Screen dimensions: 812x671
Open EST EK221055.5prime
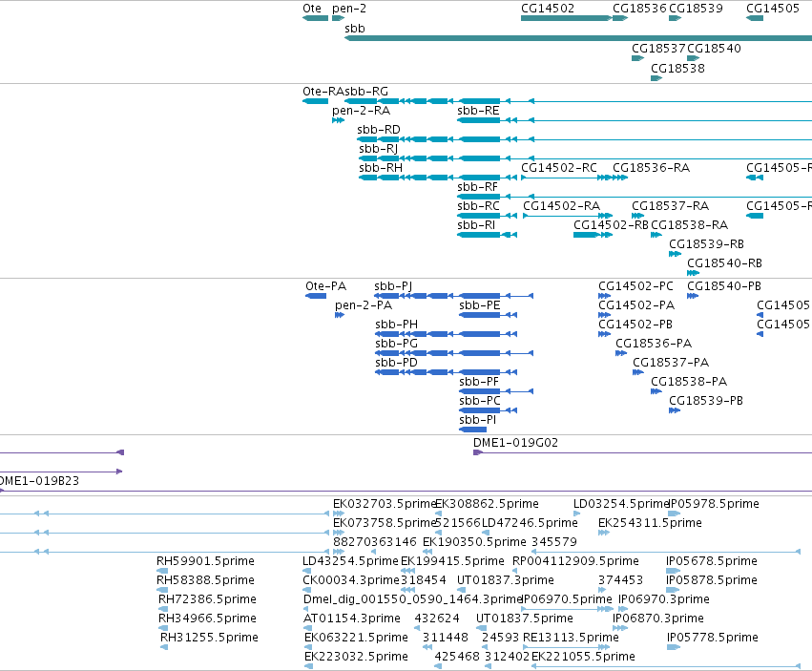666,667
